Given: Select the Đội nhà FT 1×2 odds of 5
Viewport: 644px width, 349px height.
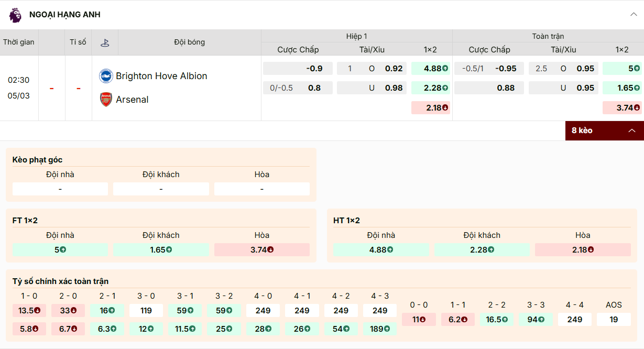Looking at the screenshot, I should pyautogui.click(x=60, y=250).
